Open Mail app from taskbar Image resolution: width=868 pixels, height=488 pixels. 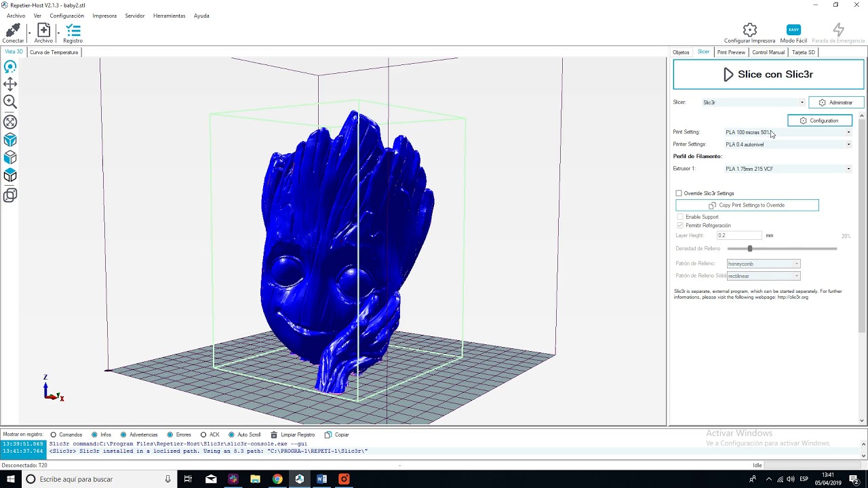(x=211, y=479)
